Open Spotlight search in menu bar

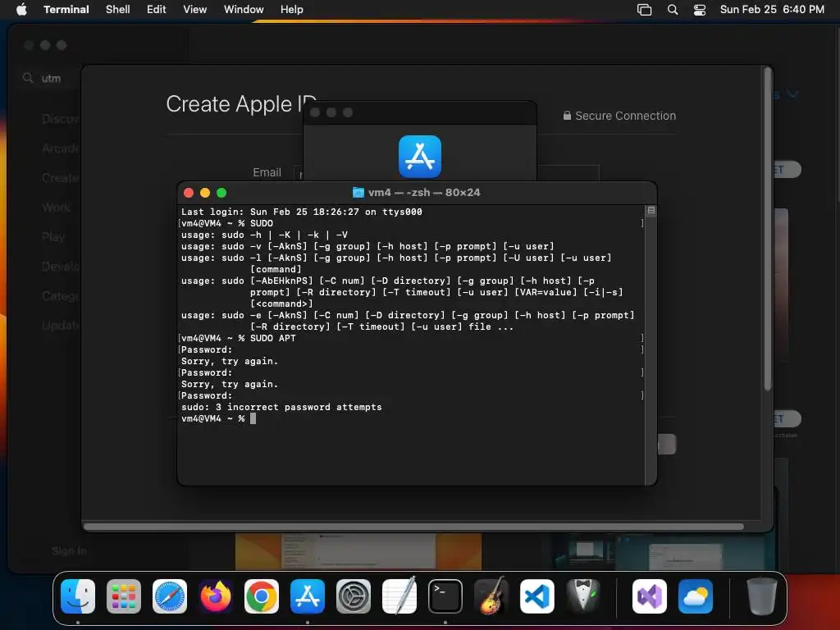pyautogui.click(x=673, y=9)
